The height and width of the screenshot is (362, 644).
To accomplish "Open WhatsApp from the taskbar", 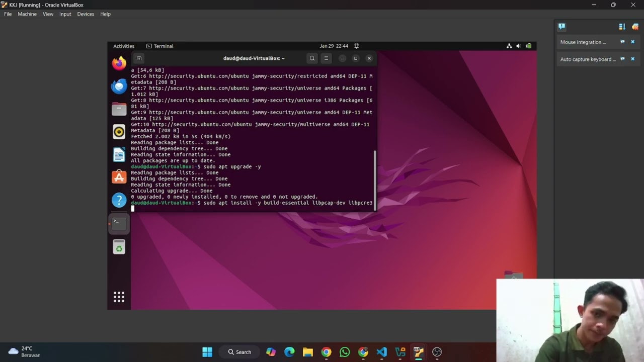I will (345, 352).
